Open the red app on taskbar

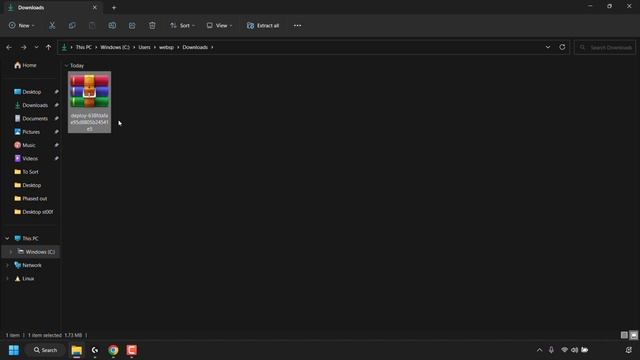pos(131,350)
